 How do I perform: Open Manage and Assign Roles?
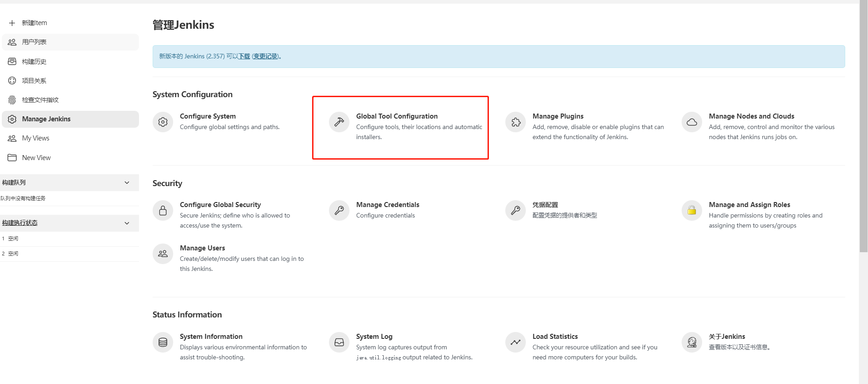pos(750,205)
